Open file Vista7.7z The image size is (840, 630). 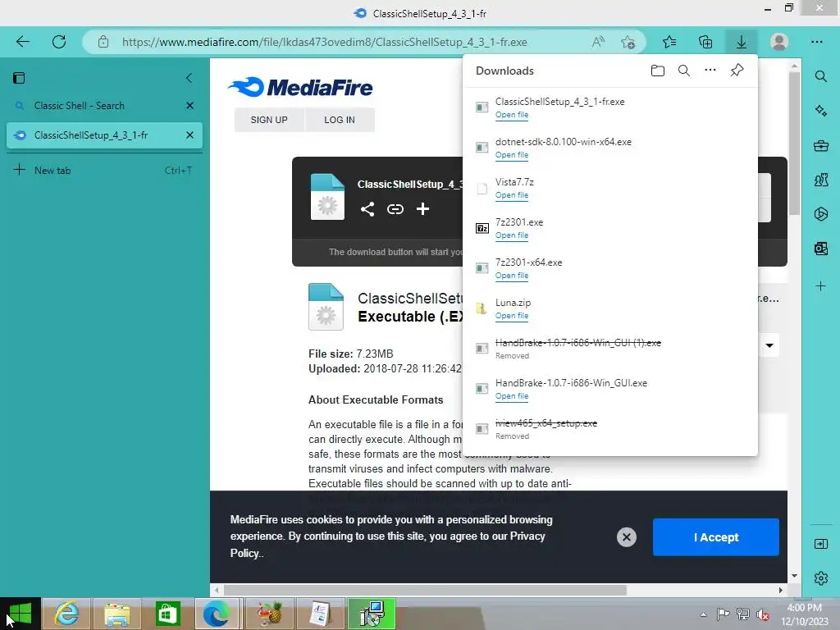pos(512,195)
